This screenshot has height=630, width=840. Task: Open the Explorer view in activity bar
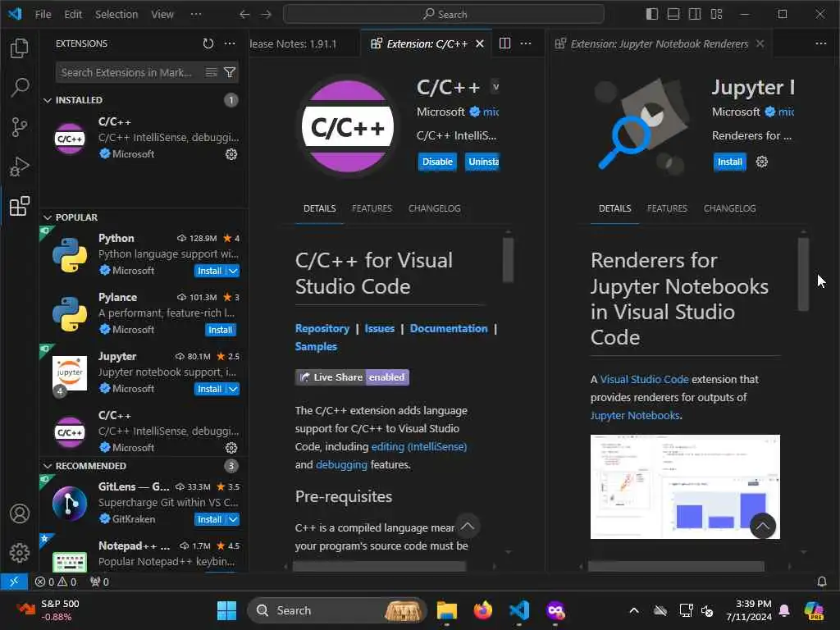click(20, 48)
